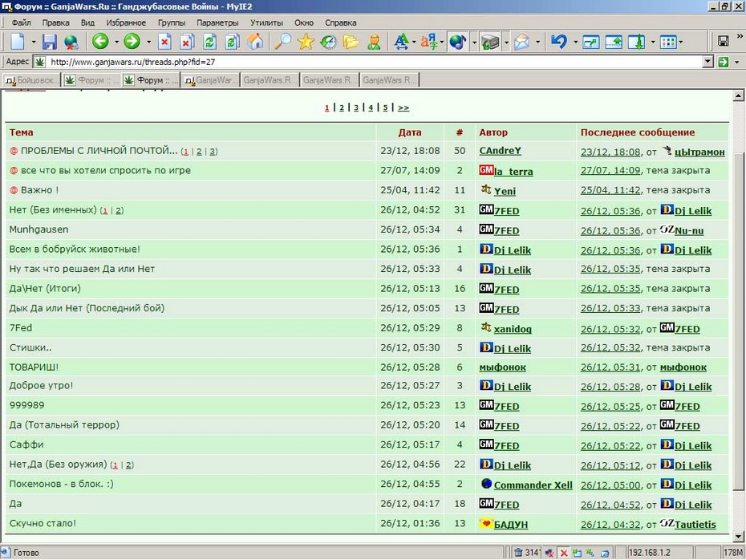Image resolution: width=746 pixels, height=560 pixels.
Task: Open the Избранное menu
Action: 126,22
